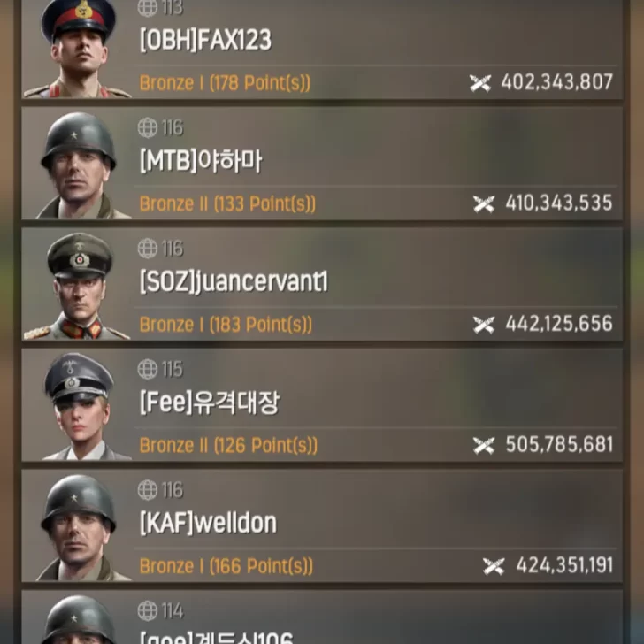
Task: Click the power icon next to 410,343,535
Action: pos(484,203)
